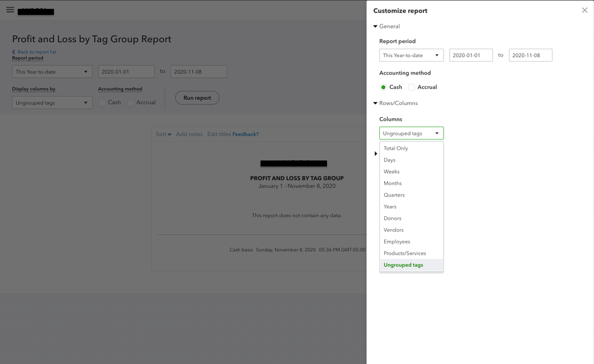
Task: Open the Display columns by dropdown
Action: tap(52, 103)
